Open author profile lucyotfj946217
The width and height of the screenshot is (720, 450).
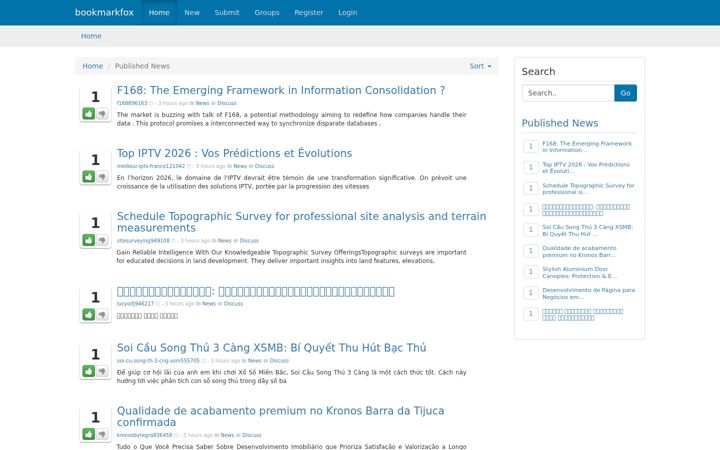[x=135, y=304]
